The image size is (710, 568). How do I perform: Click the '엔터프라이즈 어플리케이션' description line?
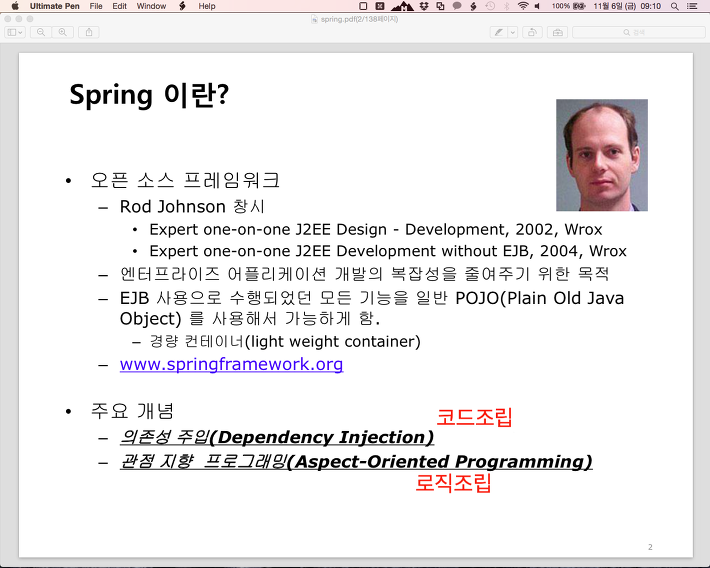(x=365, y=274)
